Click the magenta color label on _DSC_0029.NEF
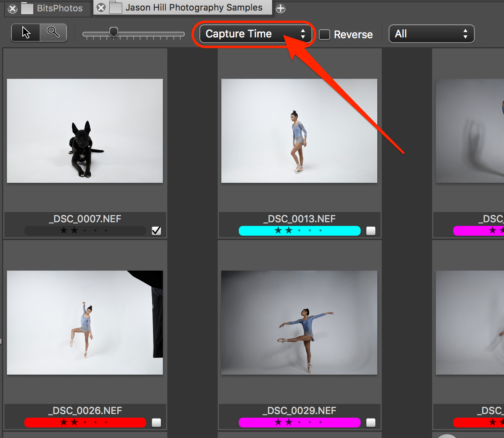Screen dimensions: 504x438 click(300, 423)
